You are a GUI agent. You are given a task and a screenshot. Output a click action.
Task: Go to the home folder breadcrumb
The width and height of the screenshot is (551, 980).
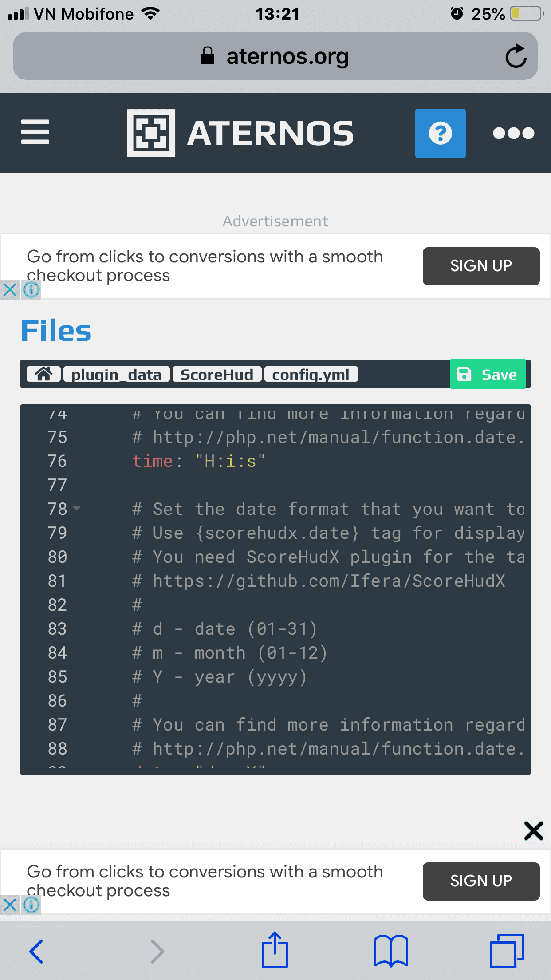coord(43,374)
